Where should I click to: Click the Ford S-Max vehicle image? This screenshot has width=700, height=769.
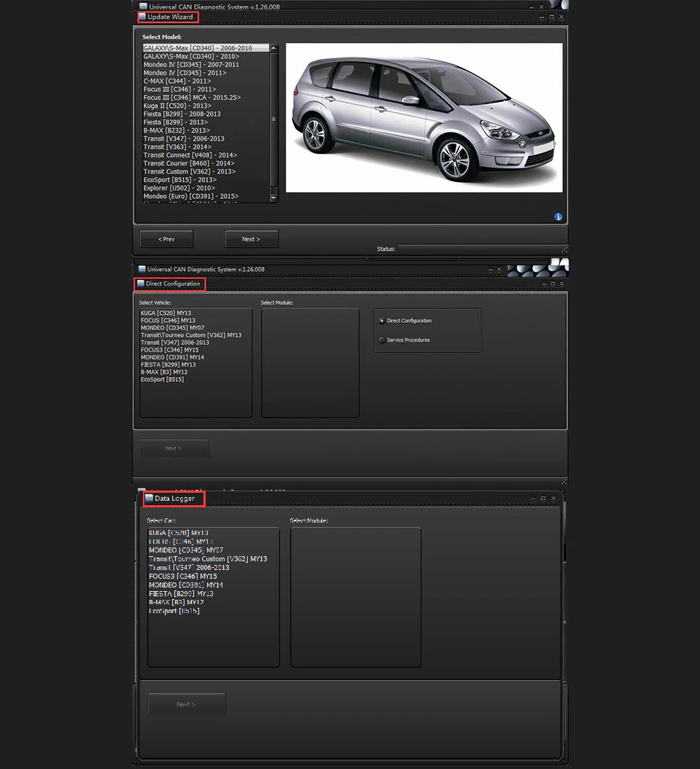point(424,117)
